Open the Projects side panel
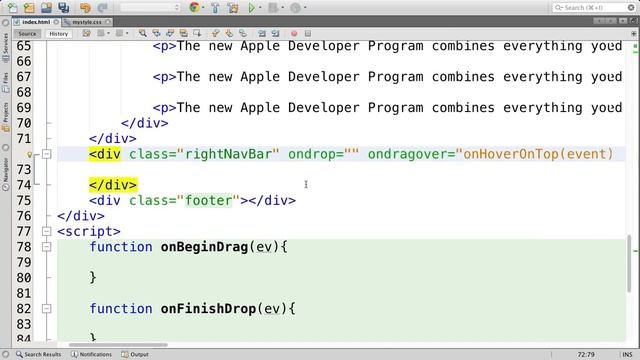The height and width of the screenshot is (360, 640). (6, 117)
